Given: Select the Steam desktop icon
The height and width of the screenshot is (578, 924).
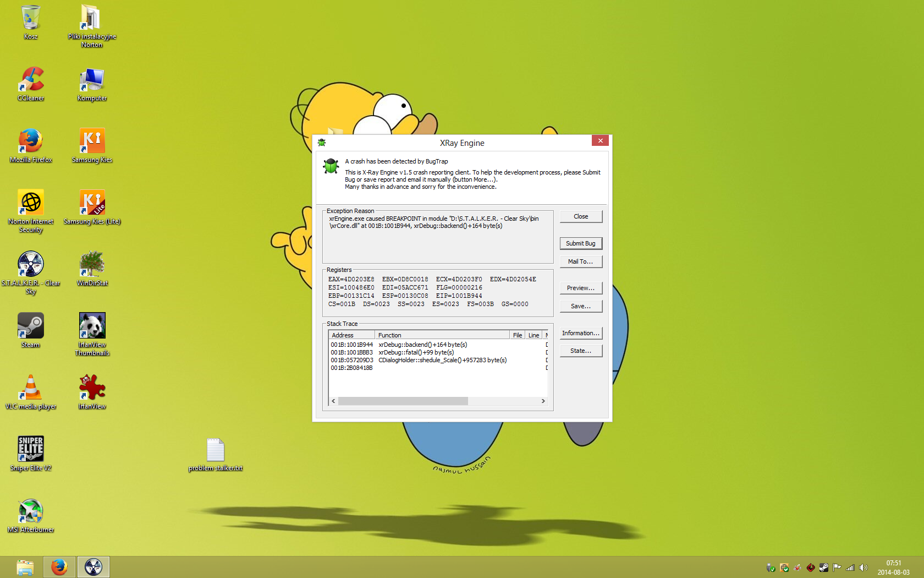Looking at the screenshot, I should tap(31, 330).
